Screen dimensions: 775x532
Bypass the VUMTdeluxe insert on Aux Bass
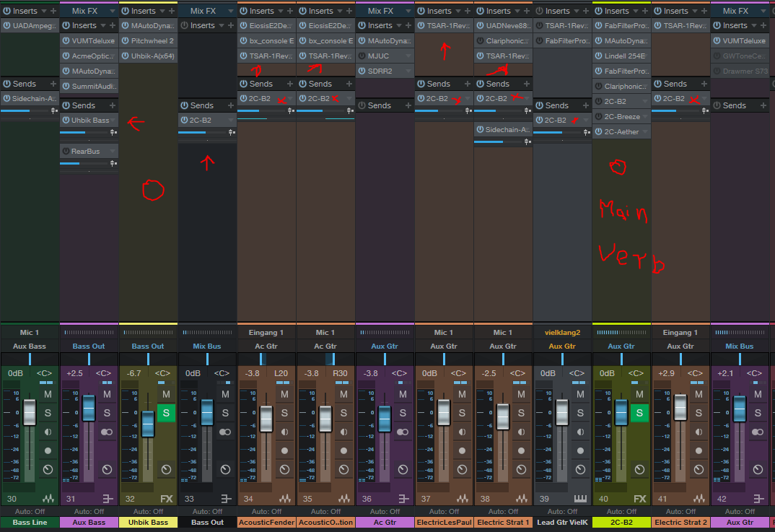pyautogui.click(x=66, y=41)
